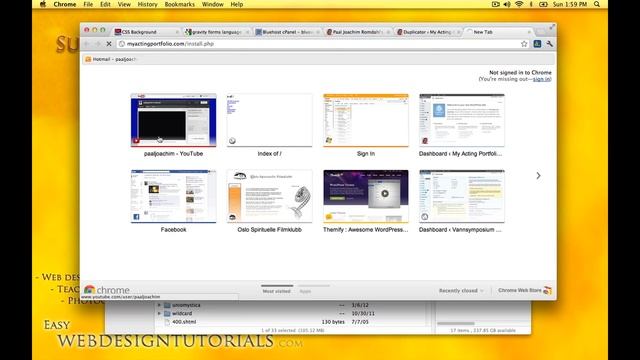
Task: Open the Themify Awesome WordPress thumbnail
Action: pos(366,196)
